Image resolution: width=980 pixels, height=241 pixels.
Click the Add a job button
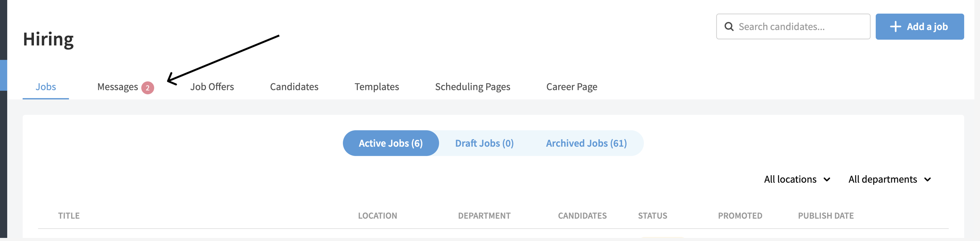pyautogui.click(x=920, y=27)
